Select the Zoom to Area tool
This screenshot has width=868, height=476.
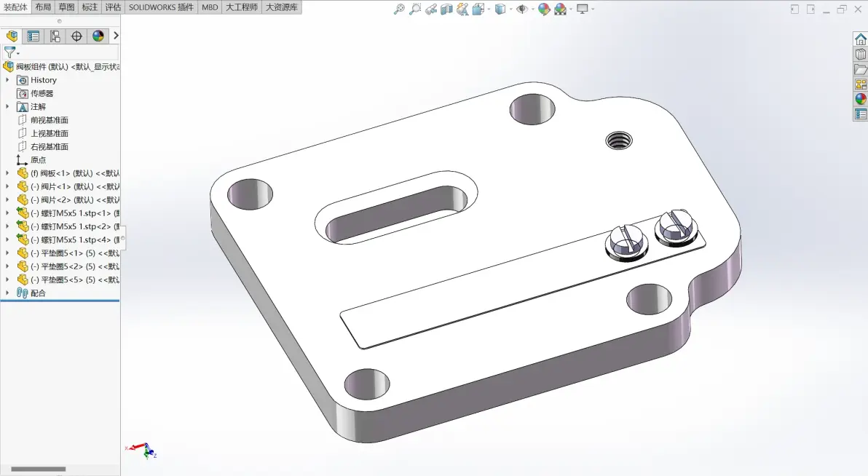(x=415, y=9)
